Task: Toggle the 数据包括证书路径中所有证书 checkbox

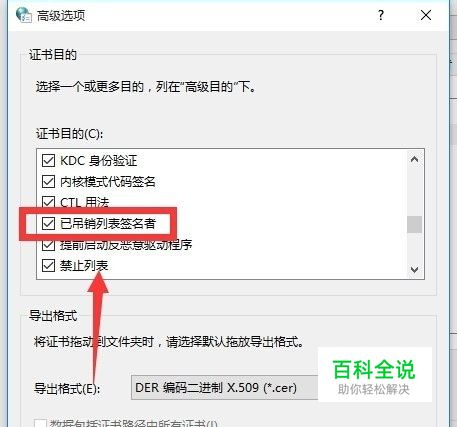Action: pos(41,423)
